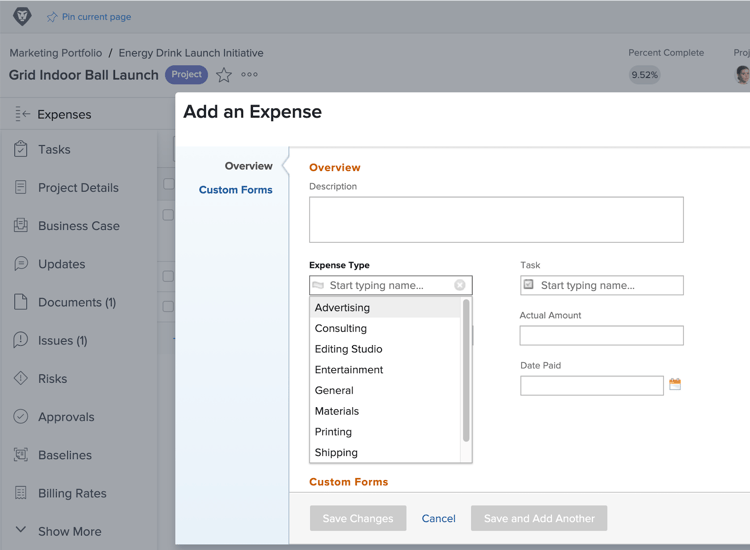Click the Date Paid input field
Image resolution: width=750 pixels, height=550 pixels.
592,385
